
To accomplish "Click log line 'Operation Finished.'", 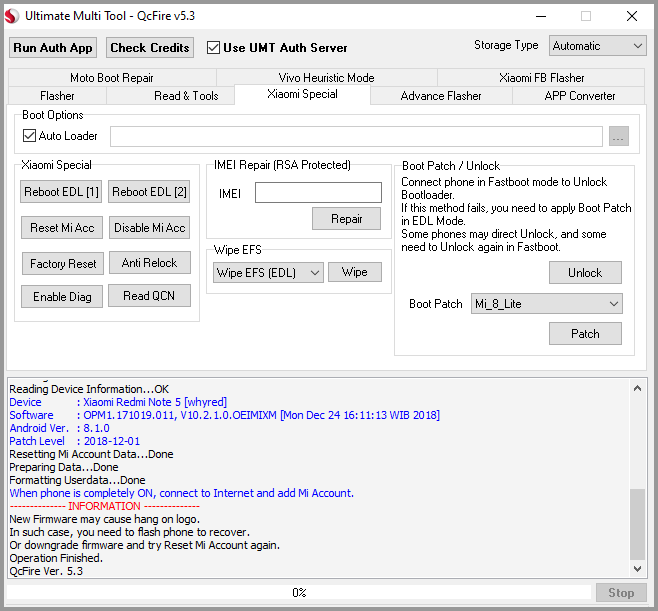I will pos(56,558).
